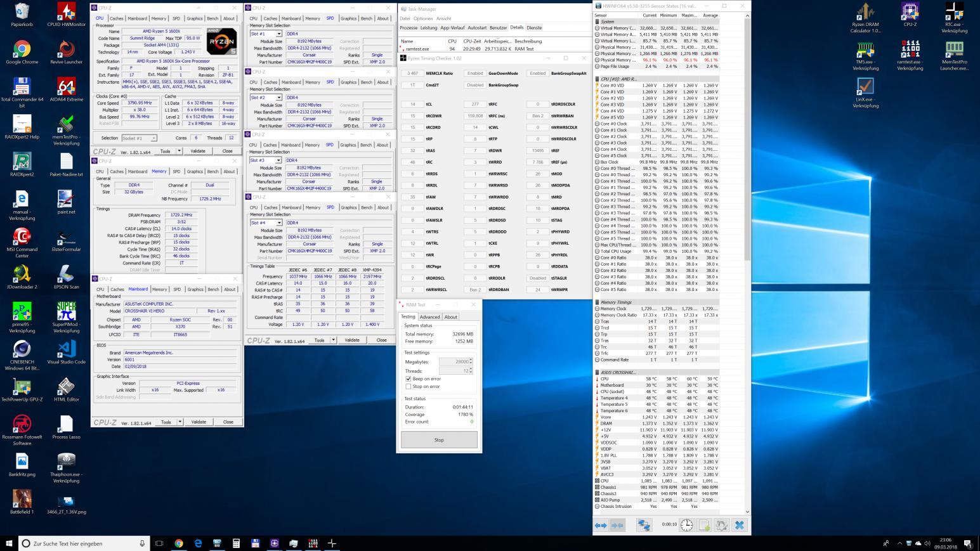
Task: Click the HWiNFO expand columns arrows icon
Action: pyautogui.click(x=601, y=525)
